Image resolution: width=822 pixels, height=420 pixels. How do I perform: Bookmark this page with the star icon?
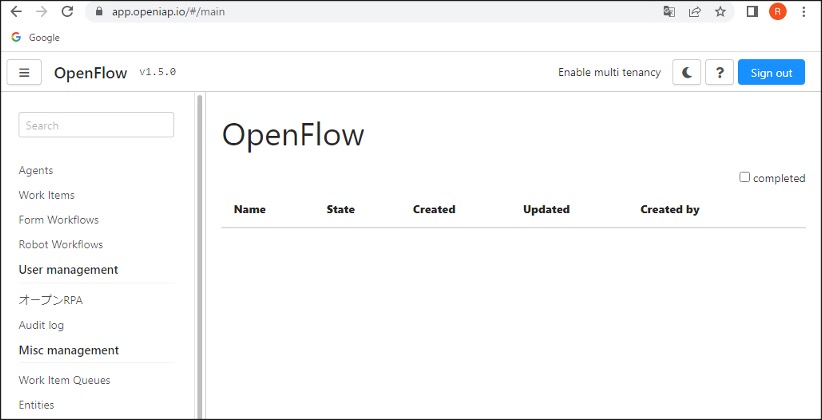click(720, 12)
